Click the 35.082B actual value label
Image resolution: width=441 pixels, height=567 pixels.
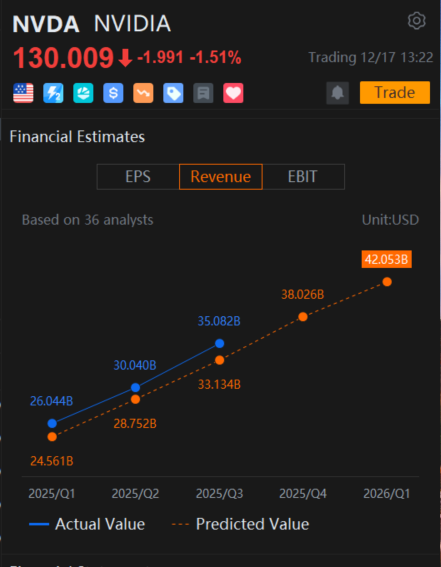click(219, 321)
